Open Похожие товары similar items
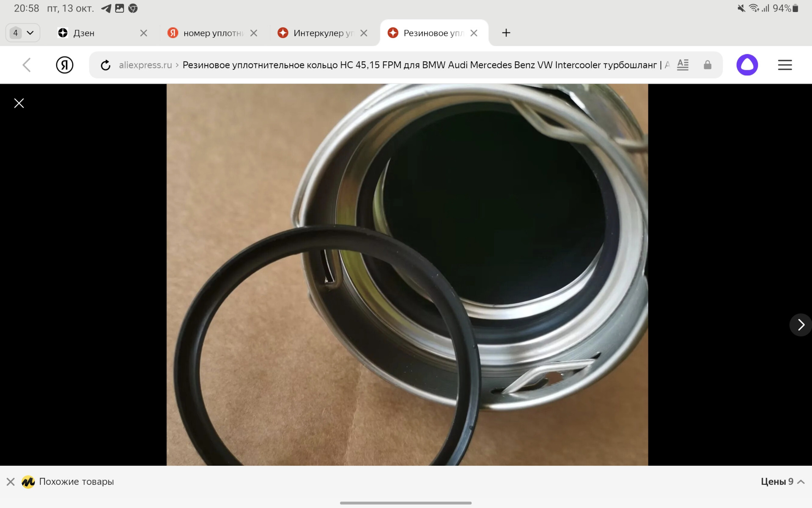This screenshot has height=508, width=812. coord(77,481)
